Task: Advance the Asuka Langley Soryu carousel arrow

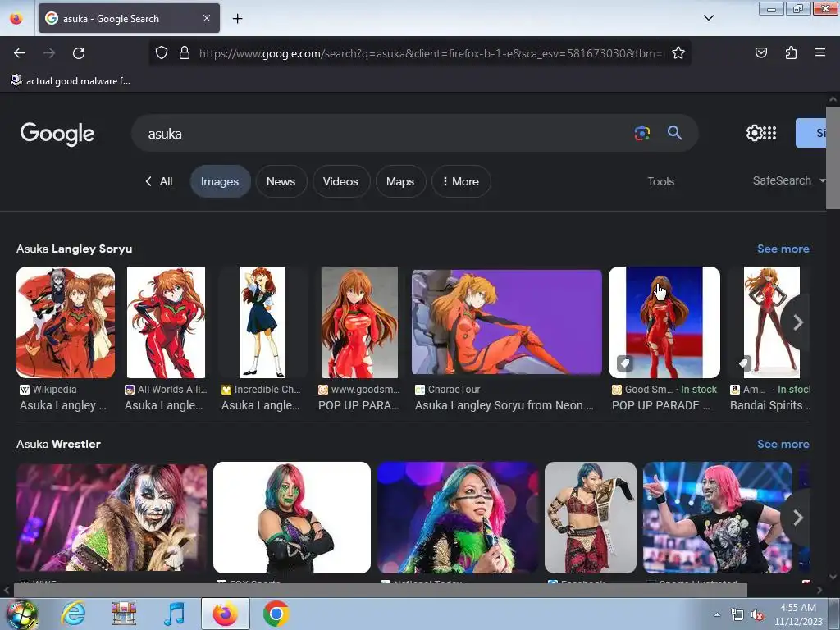Action: (x=797, y=322)
